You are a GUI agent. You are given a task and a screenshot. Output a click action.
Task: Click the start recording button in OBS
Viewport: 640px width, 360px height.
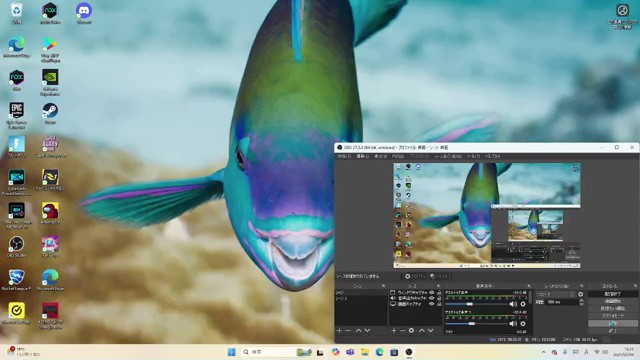(613, 301)
